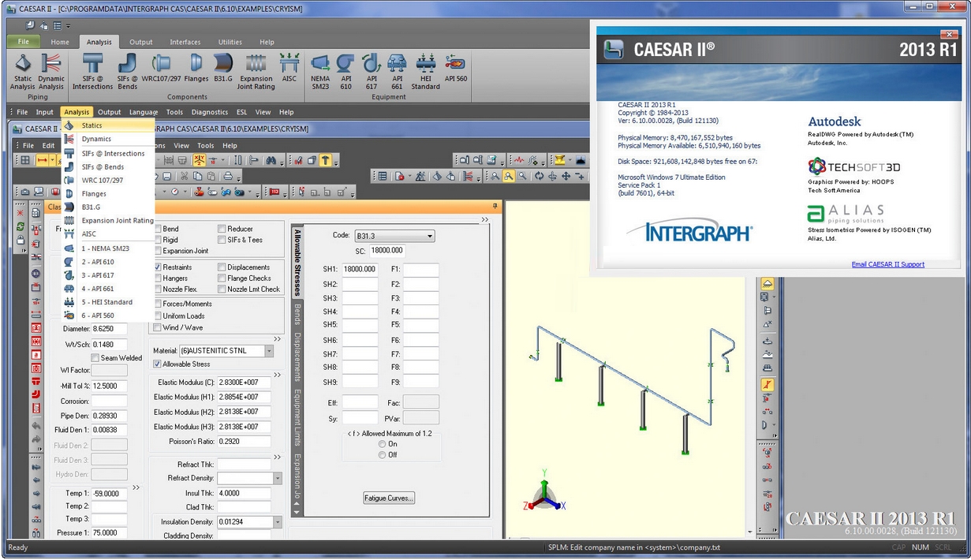
Task: Open the Diagnostics menu
Action: (209, 112)
